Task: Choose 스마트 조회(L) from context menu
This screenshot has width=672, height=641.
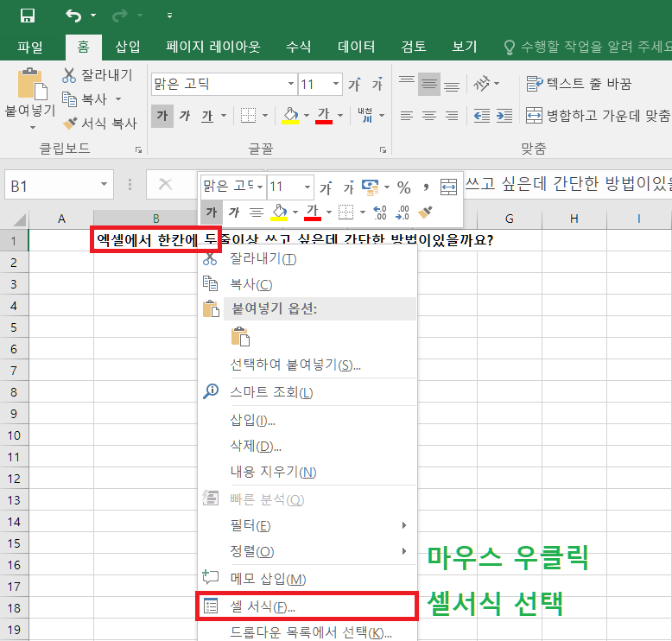Action: (x=307, y=392)
